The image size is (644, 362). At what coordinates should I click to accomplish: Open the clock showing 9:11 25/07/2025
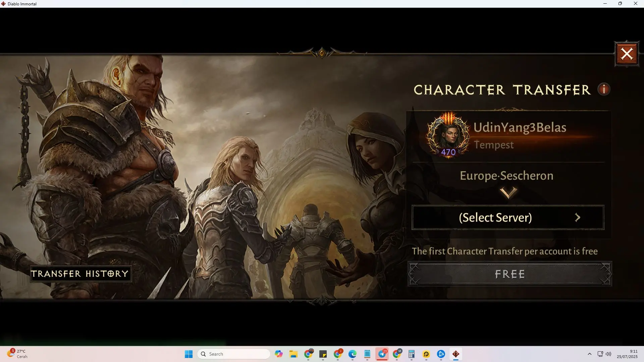(x=627, y=354)
